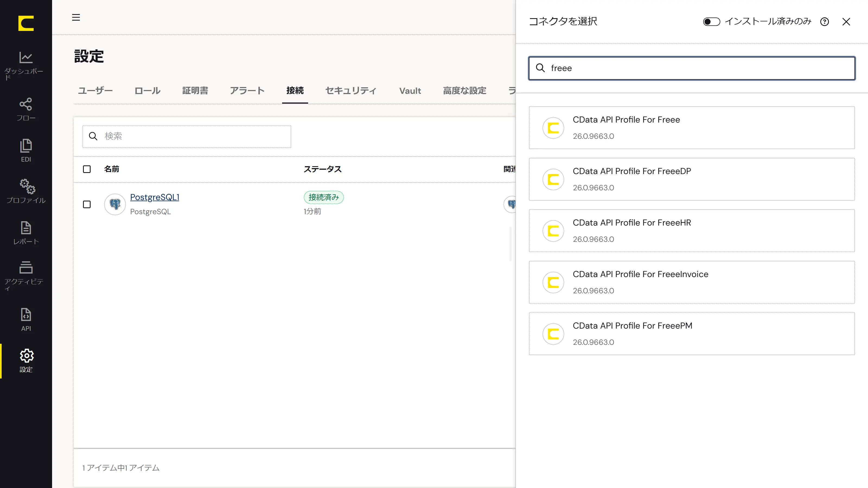Open the Profile (プロファイル) sidebar item
This screenshot has width=868, height=488.
coord(26,192)
